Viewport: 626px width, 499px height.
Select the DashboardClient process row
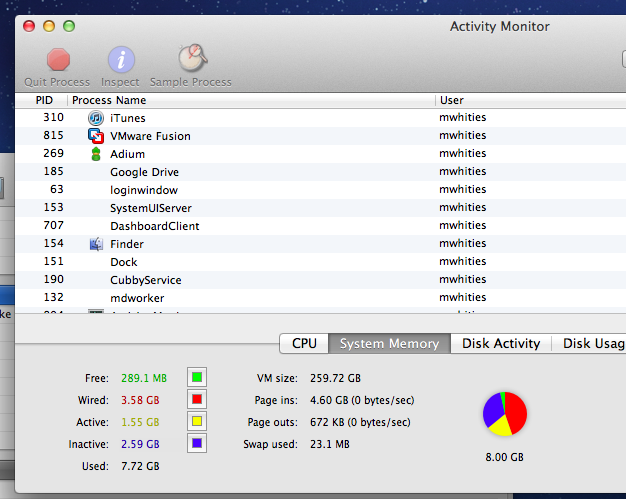pyautogui.click(x=321, y=226)
